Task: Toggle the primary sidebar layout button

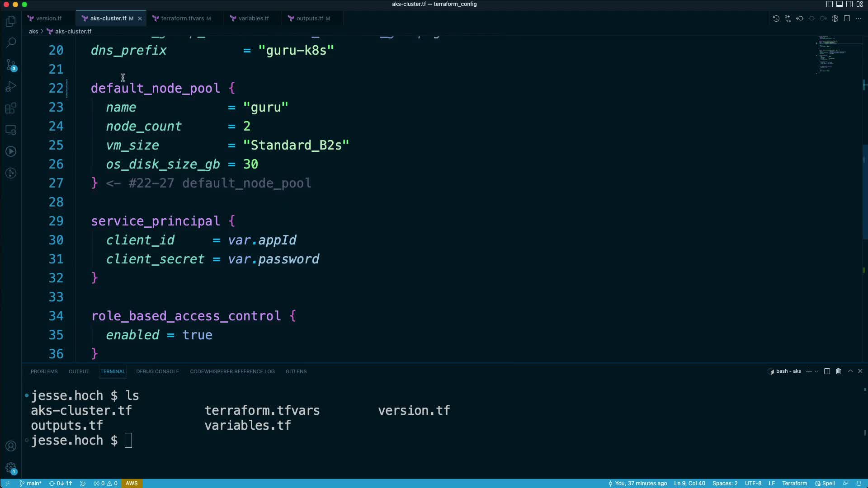Action: pos(829,4)
